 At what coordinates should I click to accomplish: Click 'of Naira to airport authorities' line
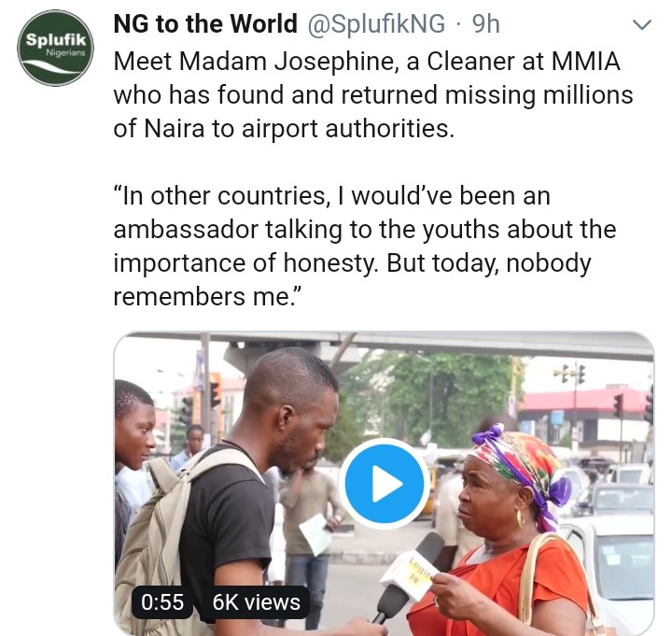pos(283,128)
